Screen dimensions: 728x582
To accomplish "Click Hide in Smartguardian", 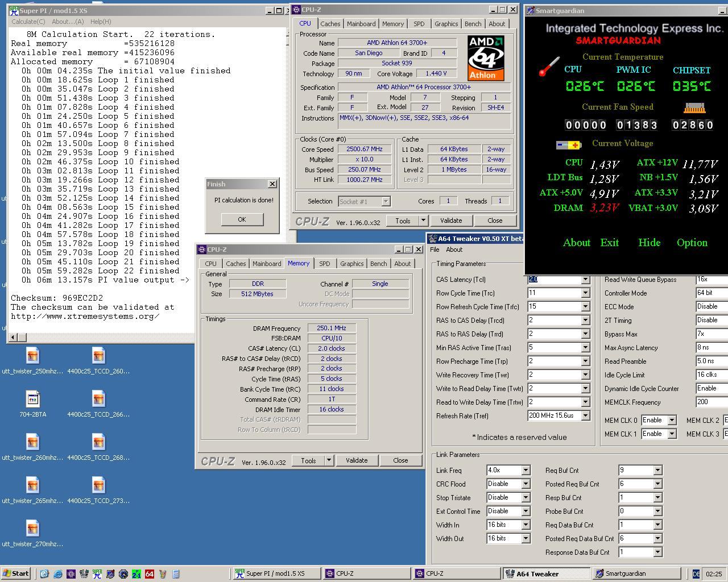I will coord(649,243).
